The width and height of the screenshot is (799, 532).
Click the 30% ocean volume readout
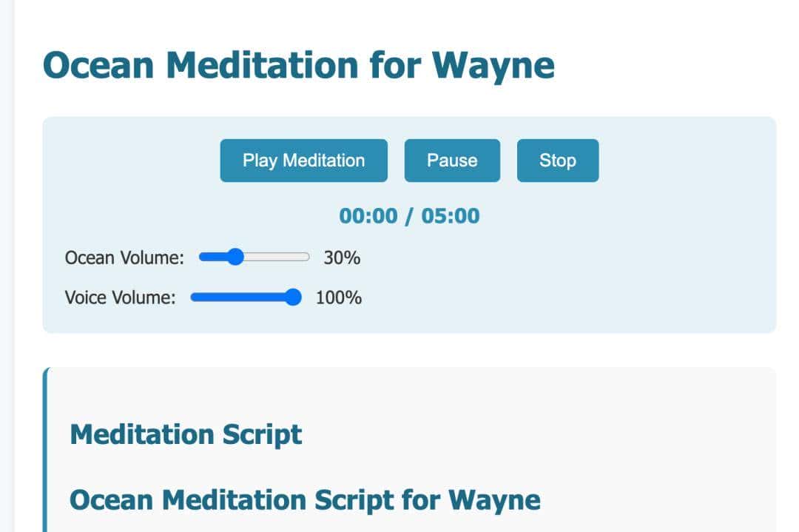click(342, 257)
